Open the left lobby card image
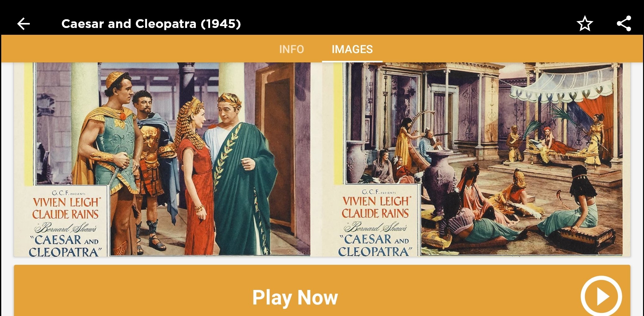 168,159
